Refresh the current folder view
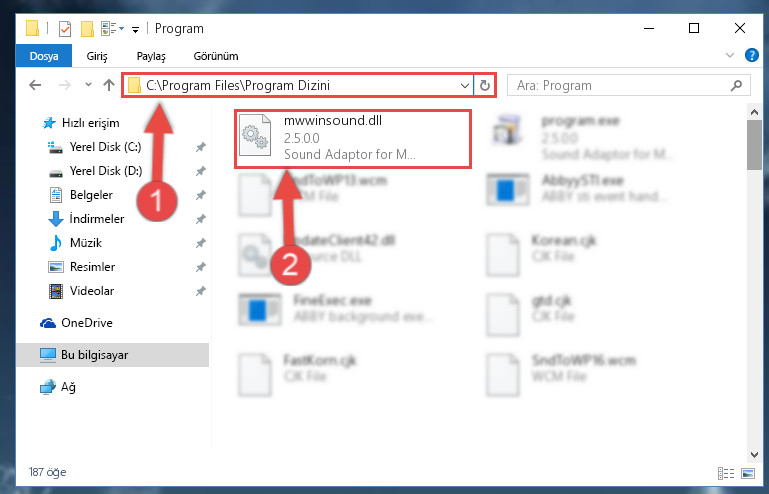The image size is (769, 494). 485,85
